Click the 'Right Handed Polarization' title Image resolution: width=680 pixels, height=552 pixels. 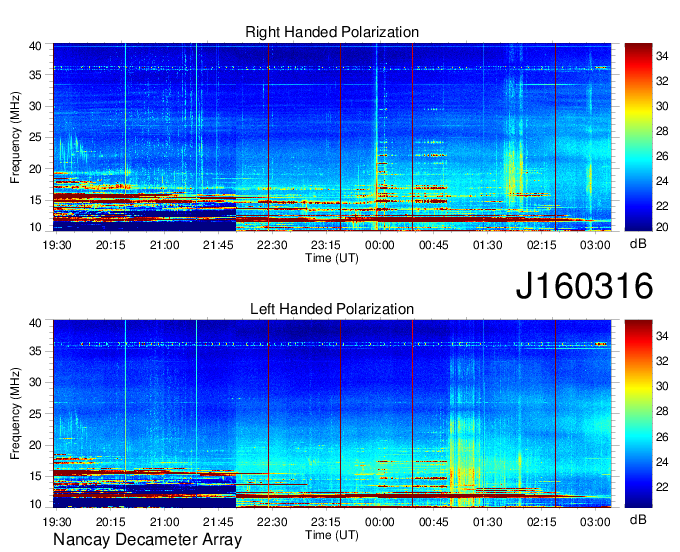[x=332, y=32]
